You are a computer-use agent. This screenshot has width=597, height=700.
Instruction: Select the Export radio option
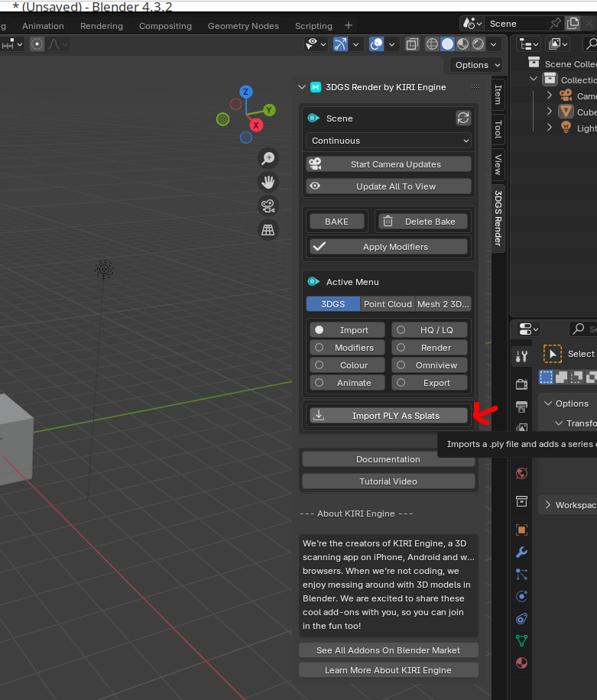pos(431,383)
